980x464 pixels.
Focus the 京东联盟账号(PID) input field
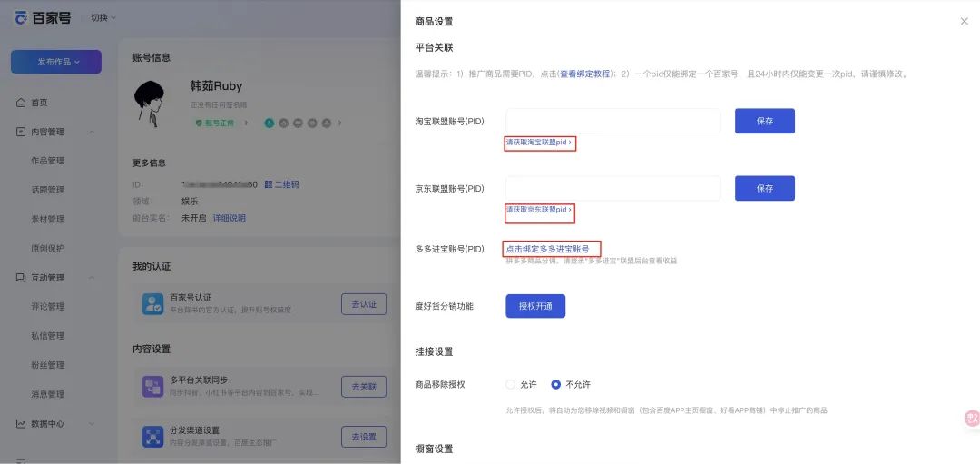613,188
